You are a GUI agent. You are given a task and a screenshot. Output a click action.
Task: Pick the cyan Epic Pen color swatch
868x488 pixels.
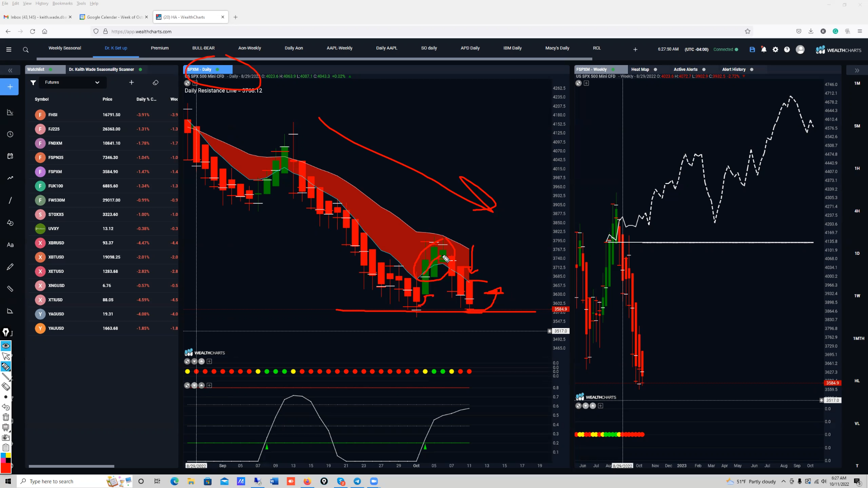tap(3, 455)
